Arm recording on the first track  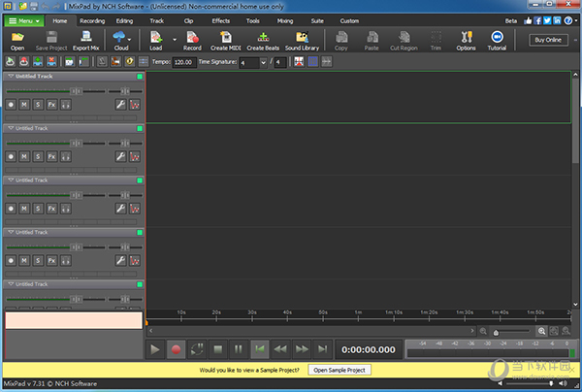click(11, 105)
